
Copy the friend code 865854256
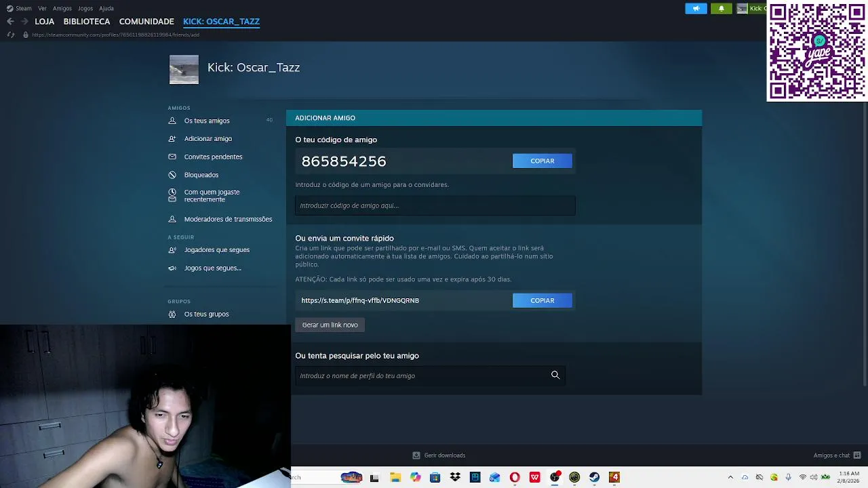[542, 161]
